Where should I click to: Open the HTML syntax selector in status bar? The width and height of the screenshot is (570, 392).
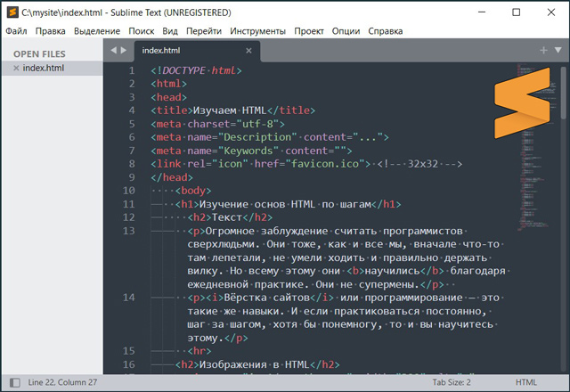tap(526, 382)
